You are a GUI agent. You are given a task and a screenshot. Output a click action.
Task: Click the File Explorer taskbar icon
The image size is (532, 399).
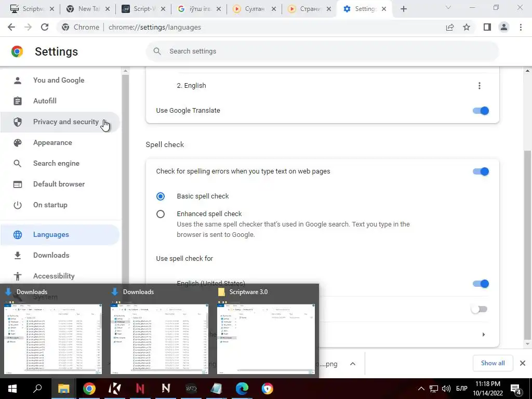[63, 389]
